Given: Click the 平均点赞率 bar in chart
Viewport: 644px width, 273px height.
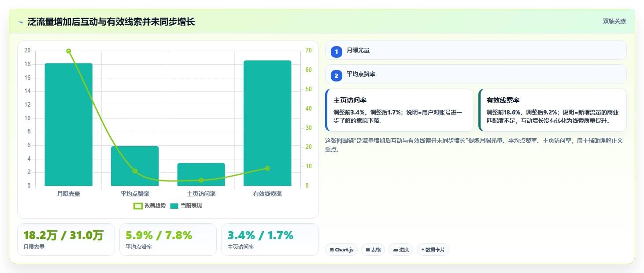Looking at the screenshot, I should point(135,166).
